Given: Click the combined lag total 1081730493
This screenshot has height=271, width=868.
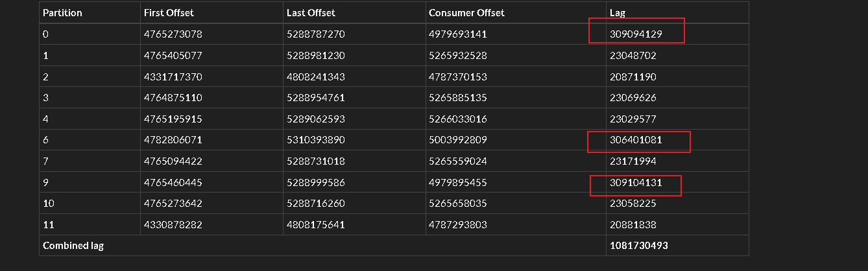Looking at the screenshot, I should pyautogui.click(x=639, y=246).
